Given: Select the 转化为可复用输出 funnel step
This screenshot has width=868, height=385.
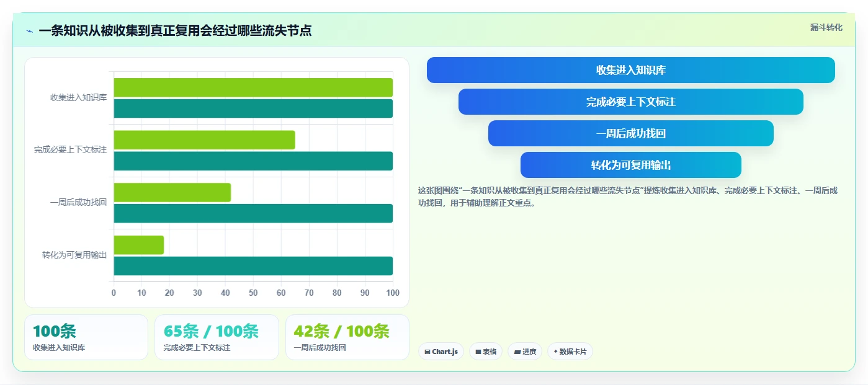Looking at the screenshot, I should [630, 165].
